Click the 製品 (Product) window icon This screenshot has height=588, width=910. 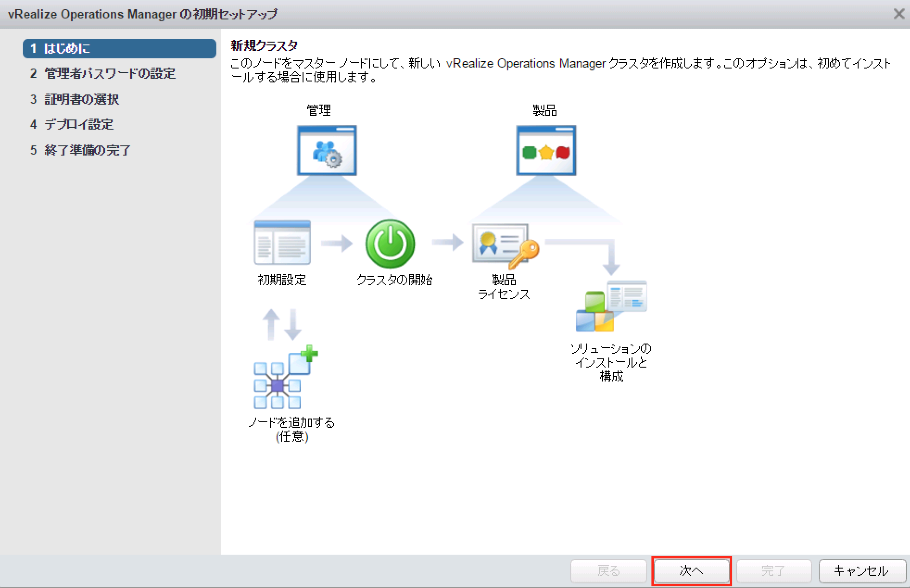click(x=545, y=150)
